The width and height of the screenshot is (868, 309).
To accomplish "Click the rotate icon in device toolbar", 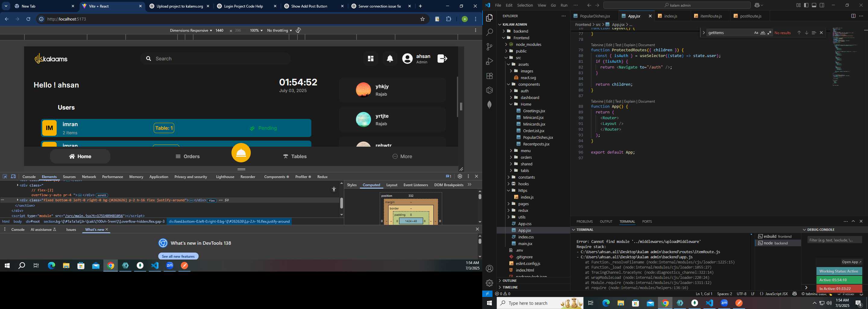I will 298,30.
